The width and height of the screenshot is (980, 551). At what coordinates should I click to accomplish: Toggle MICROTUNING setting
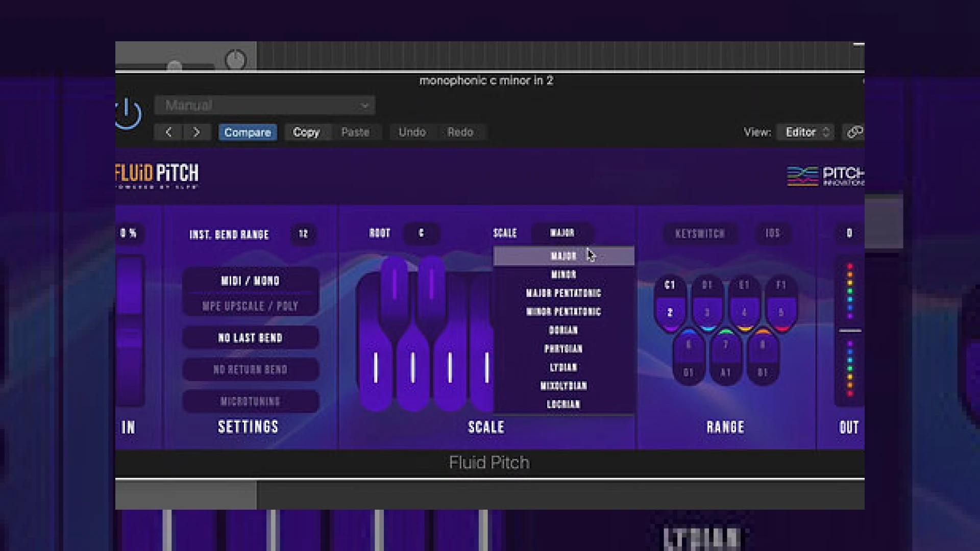click(x=250, y=402)
